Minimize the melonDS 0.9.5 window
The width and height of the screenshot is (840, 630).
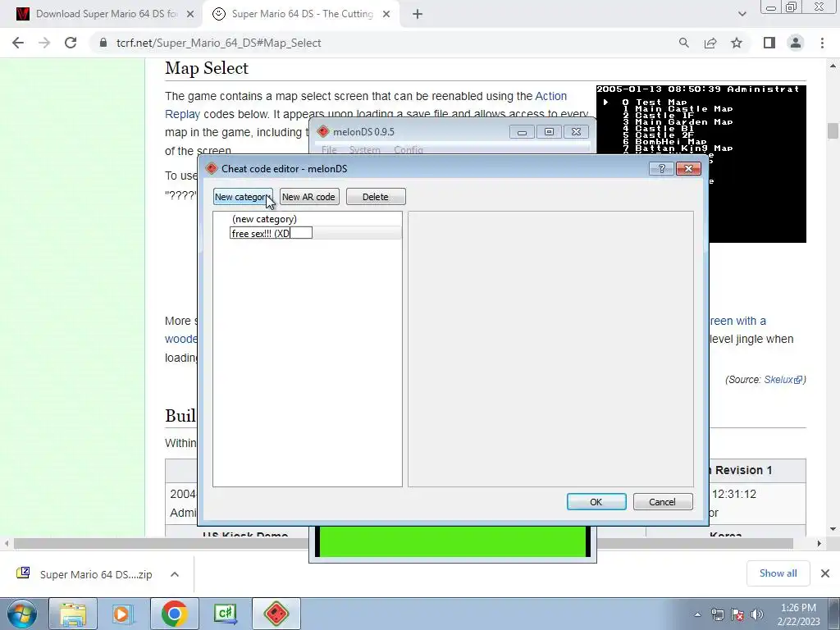point(522,132)
